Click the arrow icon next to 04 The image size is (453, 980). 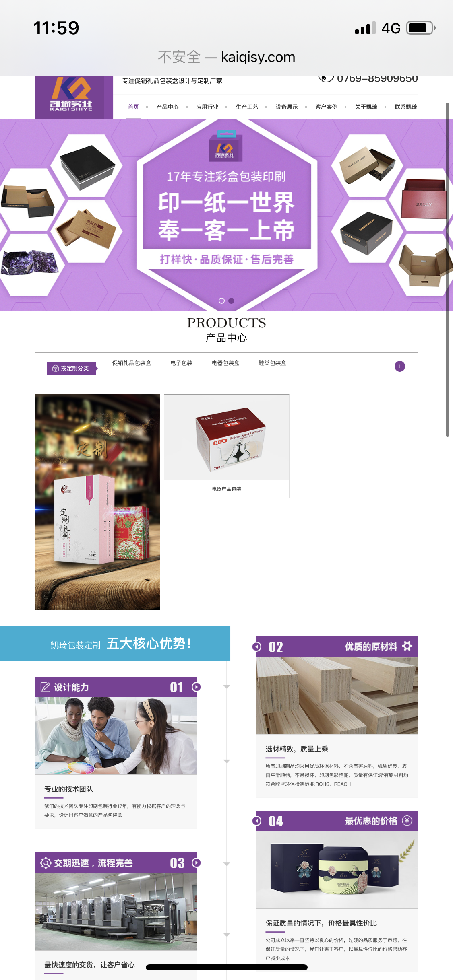click(x=256, y=821)
